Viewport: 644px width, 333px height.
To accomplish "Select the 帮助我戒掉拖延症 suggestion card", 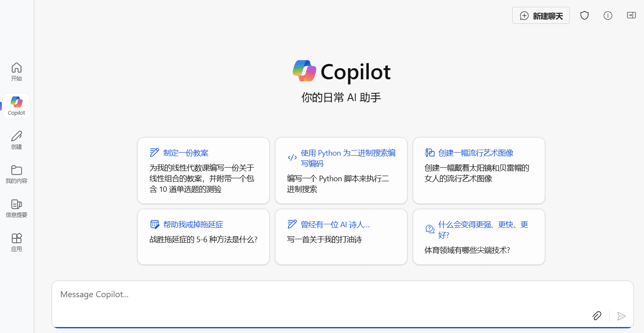I will pyautogui.click(x=203, y=237).
